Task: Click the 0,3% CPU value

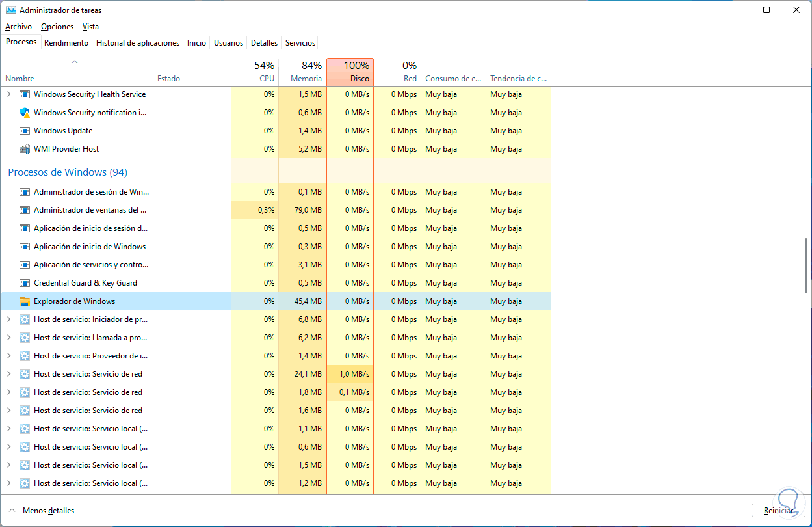Action: [266, 210]
